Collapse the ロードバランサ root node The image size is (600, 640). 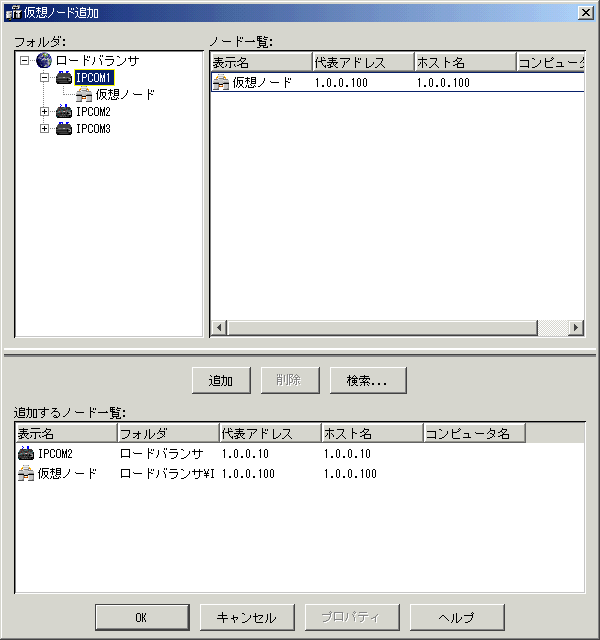[x=24, y=60]
